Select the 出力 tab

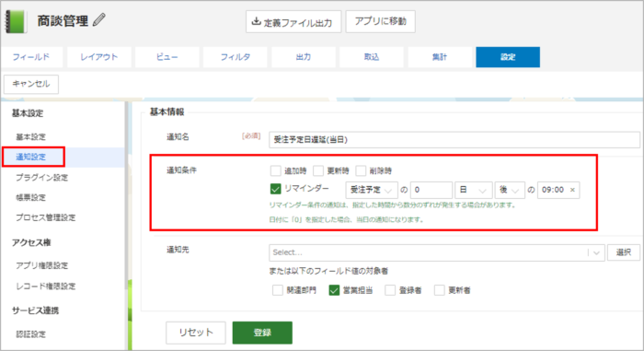(x=303, y=57)
